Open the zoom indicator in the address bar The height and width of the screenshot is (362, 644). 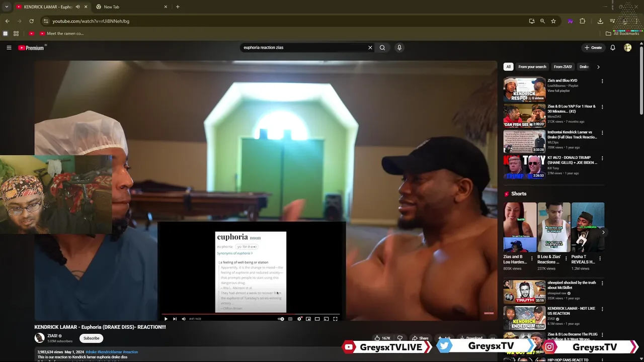pos(542,21)
